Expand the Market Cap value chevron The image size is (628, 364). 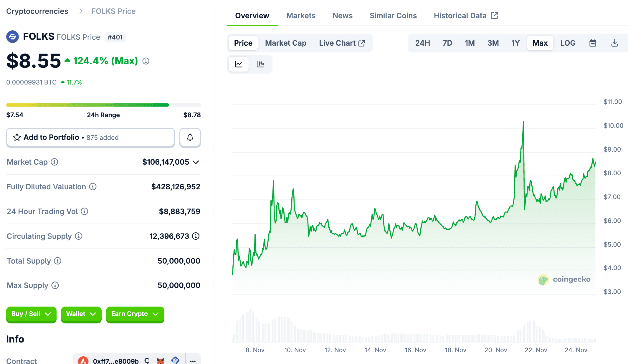coord(196,162)
